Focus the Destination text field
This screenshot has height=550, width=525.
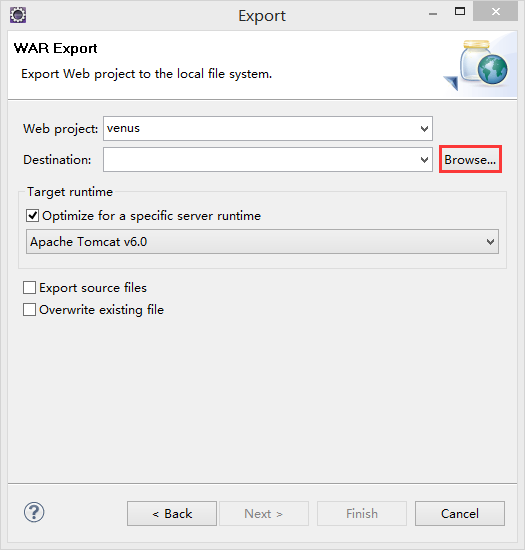[x=260, y=160]
